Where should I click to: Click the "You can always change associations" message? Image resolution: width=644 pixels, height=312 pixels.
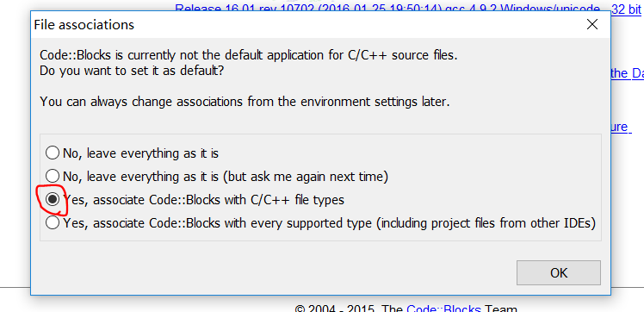[x=245, y=102]
